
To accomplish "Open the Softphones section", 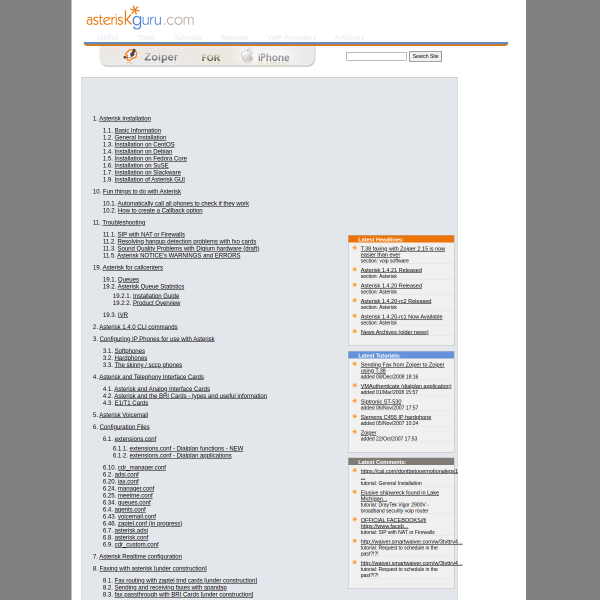I will click(130, 351).
